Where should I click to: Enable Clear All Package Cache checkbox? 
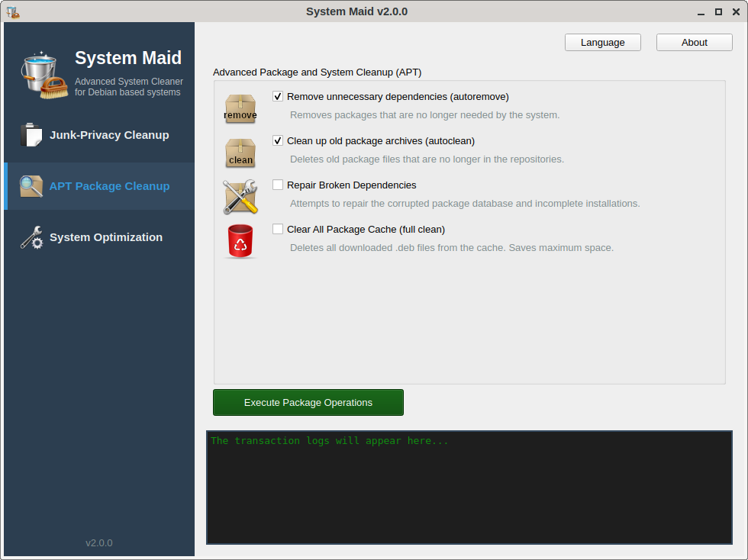278,230
